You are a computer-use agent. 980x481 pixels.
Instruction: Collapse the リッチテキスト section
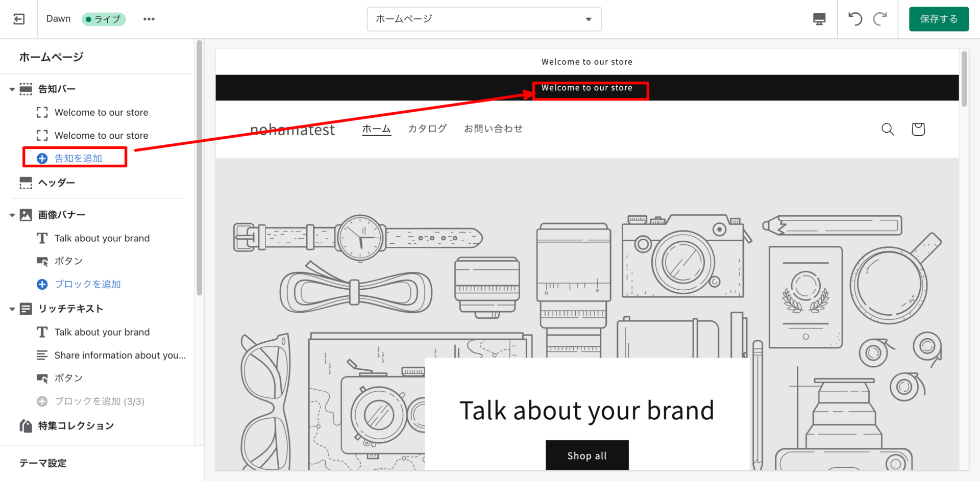click(12, 309)
